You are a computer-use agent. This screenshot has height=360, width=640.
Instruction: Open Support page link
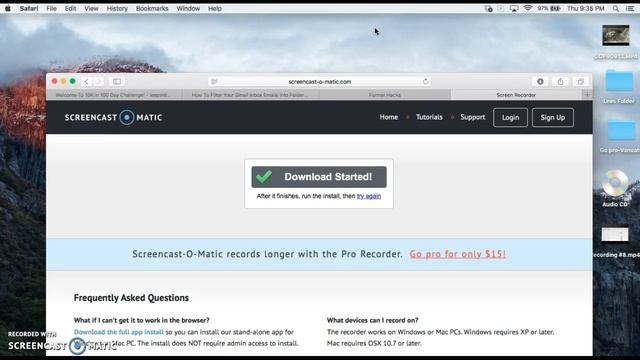click(473, 117)
